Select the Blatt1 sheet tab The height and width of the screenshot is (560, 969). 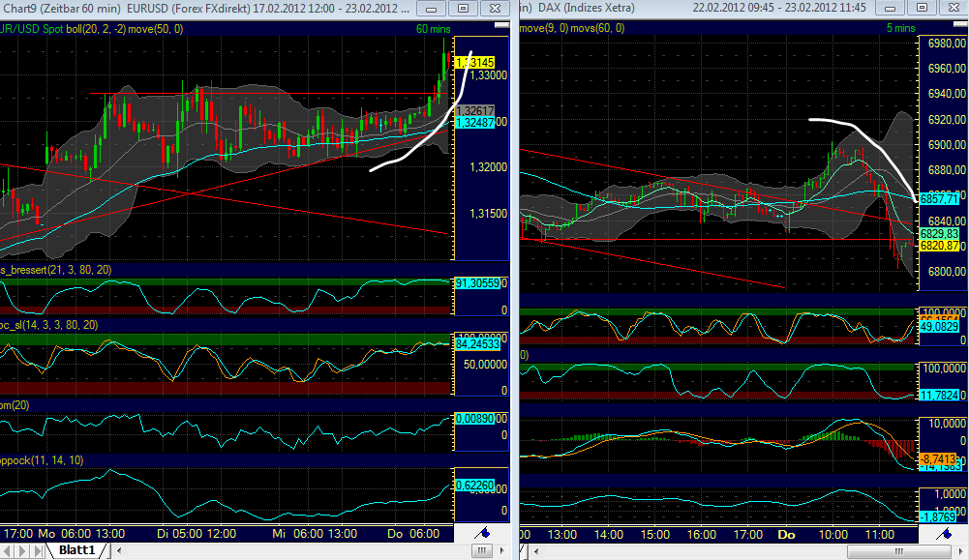pyautogui.click(x=77, y=549)
